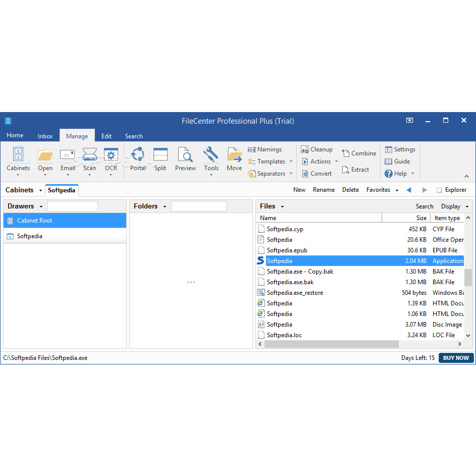Select the Cabinet Root drawer
The height and width of the screenshot is (476, 476).
click(65, 221)
